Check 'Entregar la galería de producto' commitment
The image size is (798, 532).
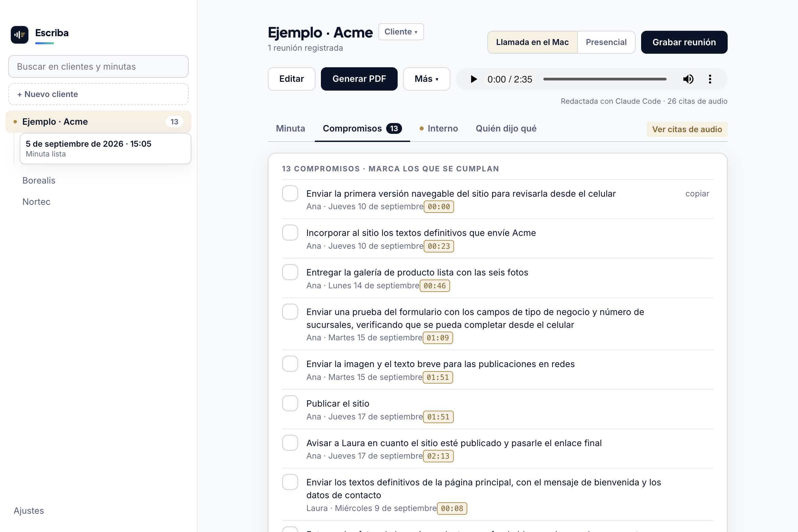(x=290, y=272)
